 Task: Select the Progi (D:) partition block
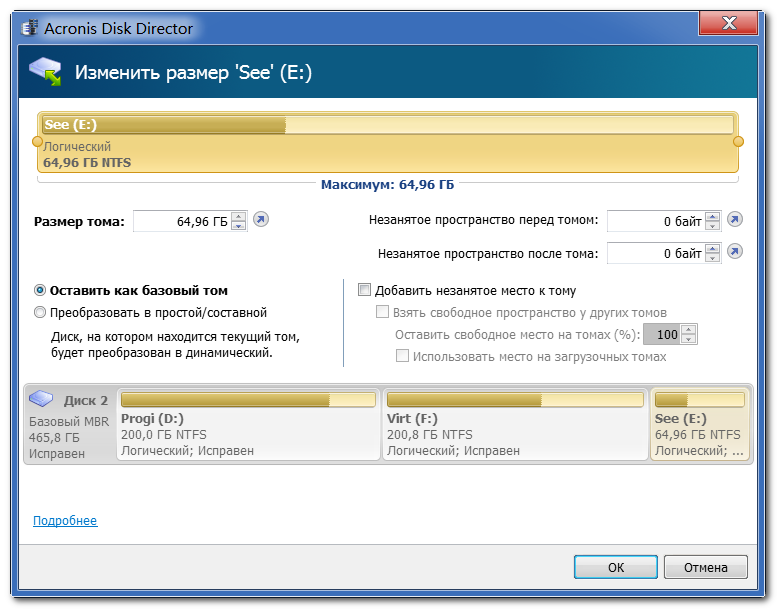click(x=248, y=424)
